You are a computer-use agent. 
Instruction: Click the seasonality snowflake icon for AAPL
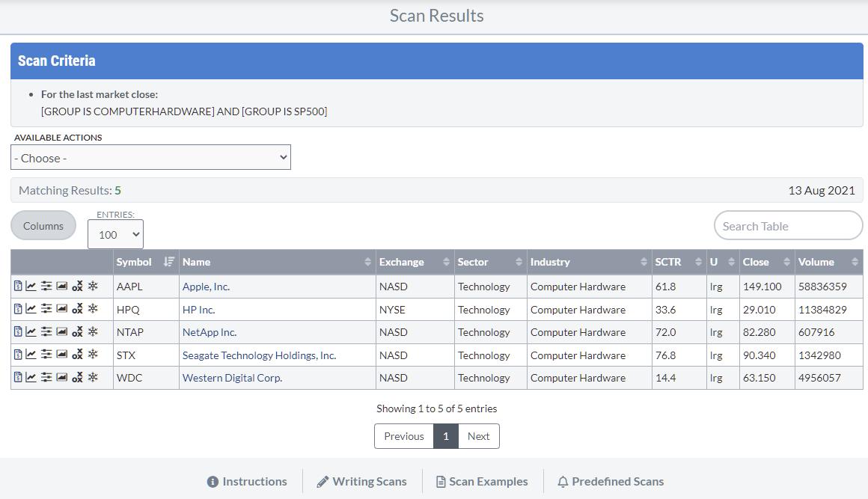click(93, 287)
